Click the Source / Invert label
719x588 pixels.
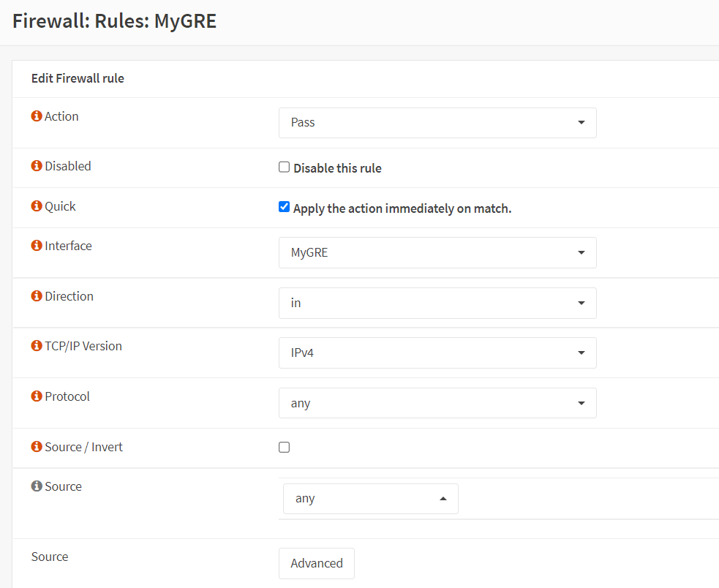pos(84,447)
